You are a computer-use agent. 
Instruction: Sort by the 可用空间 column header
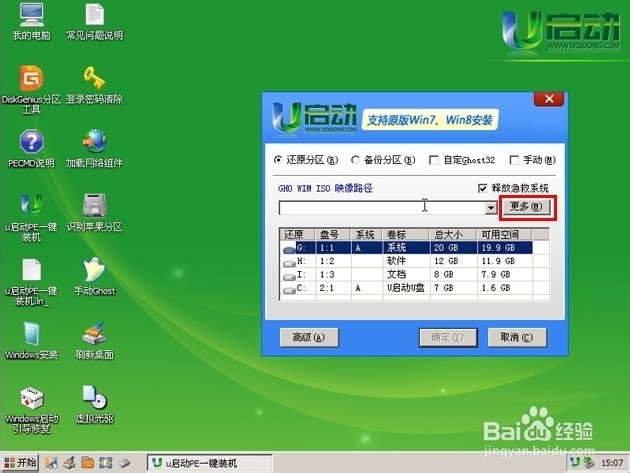(504, 234)
